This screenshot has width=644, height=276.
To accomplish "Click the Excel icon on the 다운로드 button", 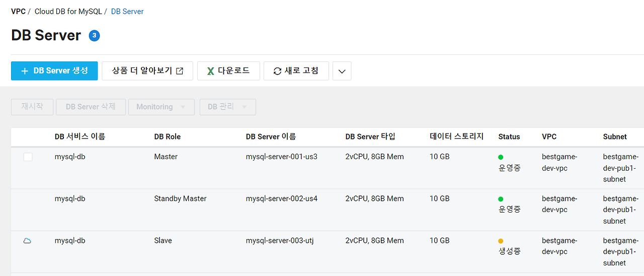I will 210,71.
